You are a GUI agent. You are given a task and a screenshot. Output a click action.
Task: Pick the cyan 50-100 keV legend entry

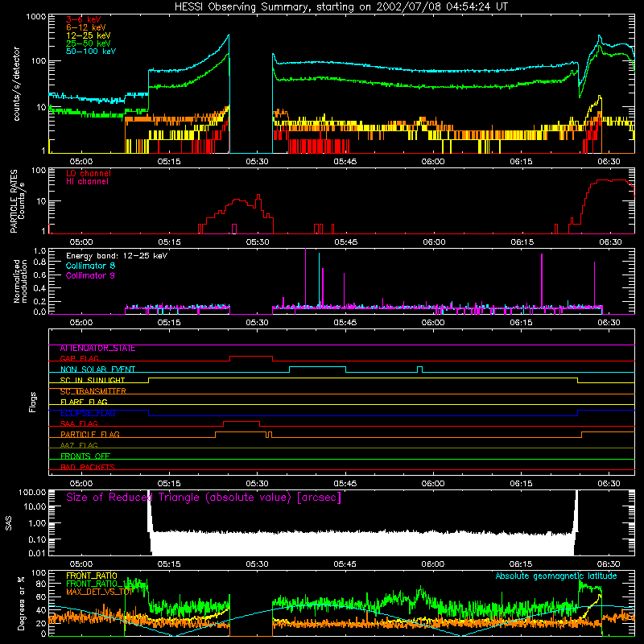coord(91,52)
